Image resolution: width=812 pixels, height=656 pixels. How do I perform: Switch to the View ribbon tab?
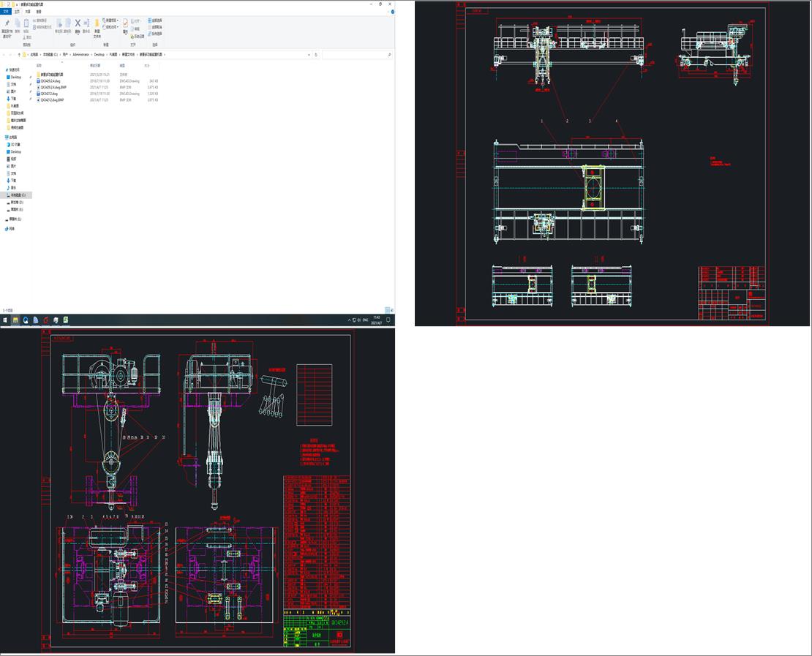39,12
